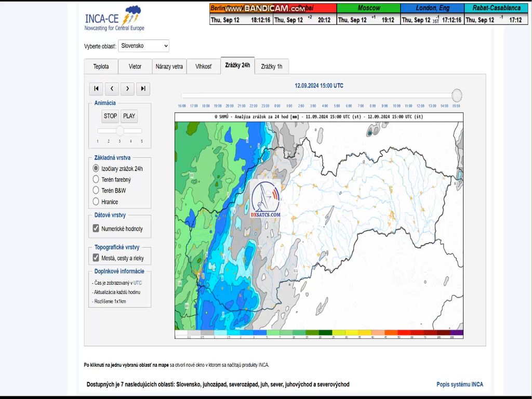Switch to the Teplota tab
The height and width of the screenshot is (399, 532).
click(x=101, y=66)
